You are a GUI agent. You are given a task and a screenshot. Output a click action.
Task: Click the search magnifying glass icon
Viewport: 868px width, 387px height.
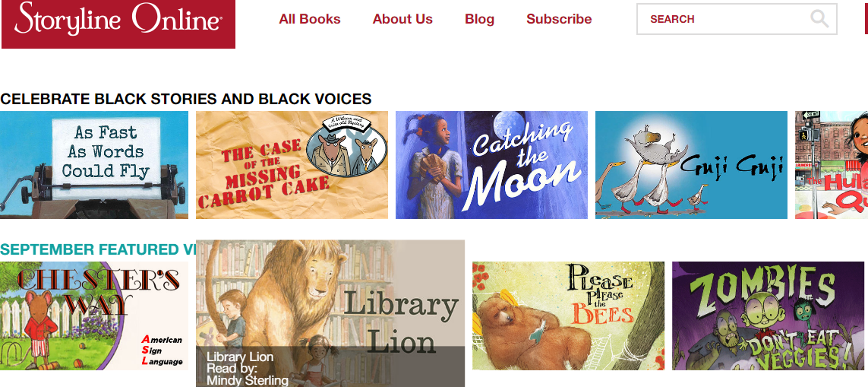(819, 19)
